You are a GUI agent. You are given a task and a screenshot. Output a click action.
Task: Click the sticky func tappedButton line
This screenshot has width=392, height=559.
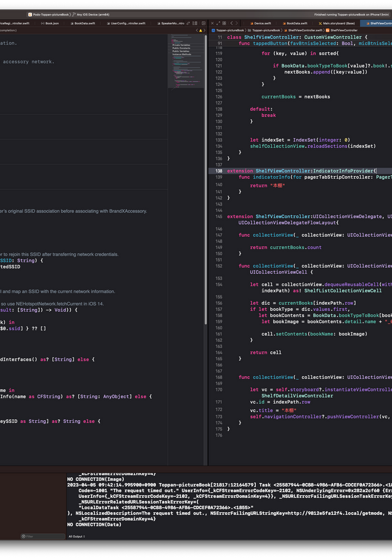click(315, 43)
